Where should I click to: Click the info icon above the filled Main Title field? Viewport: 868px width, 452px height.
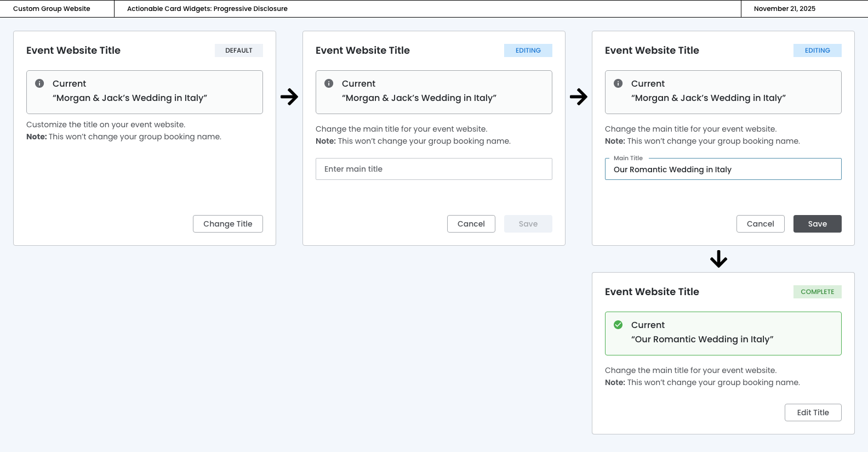coord(618,83)
